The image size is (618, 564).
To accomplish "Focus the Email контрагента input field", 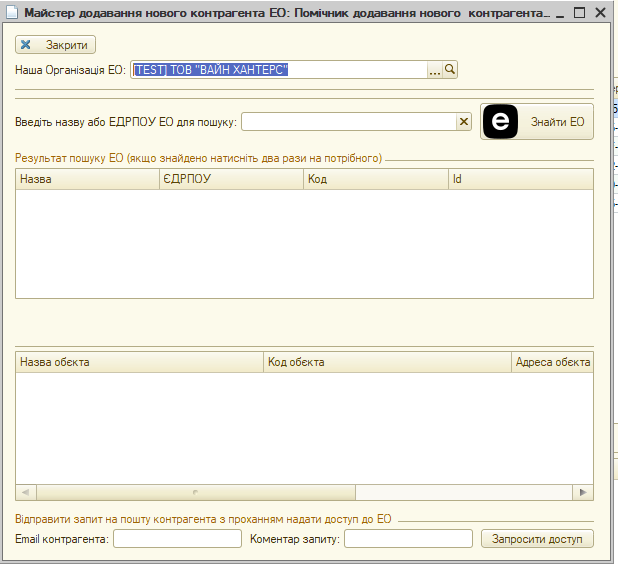I will [177, 539].
